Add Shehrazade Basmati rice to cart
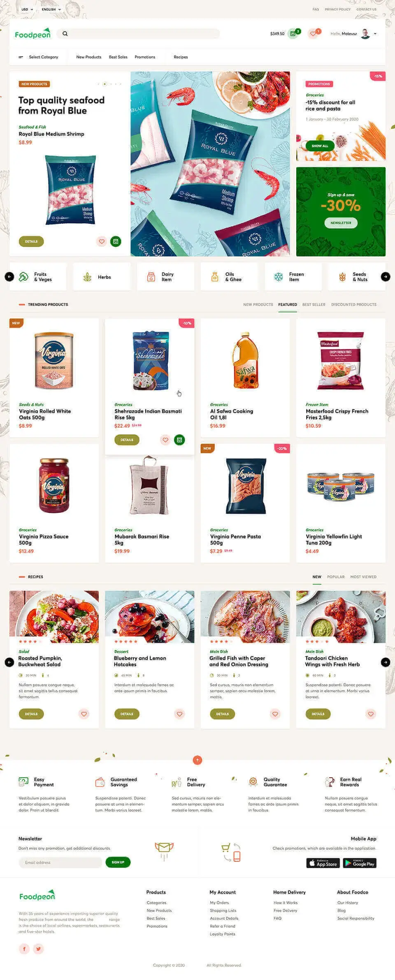This screenshot has height=980, width=395. 179,440
